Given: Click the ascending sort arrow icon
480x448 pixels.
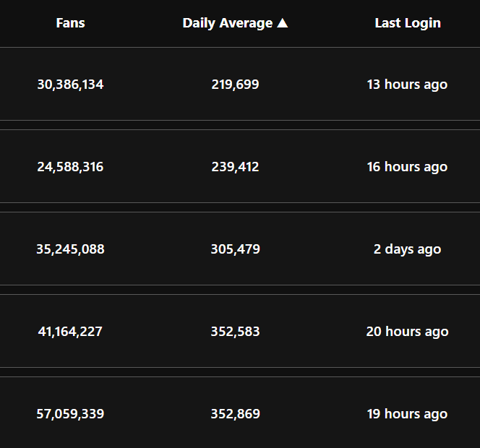Looking at the screenshot, I should [x=282, y=23].
